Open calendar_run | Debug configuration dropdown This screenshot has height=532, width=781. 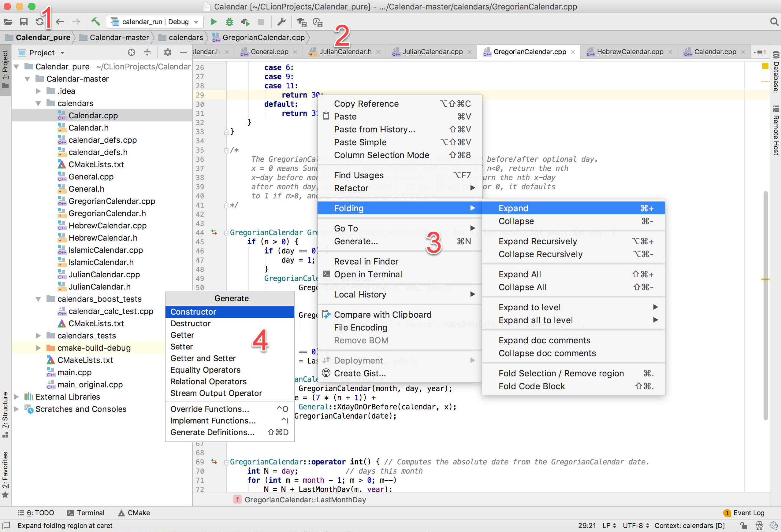pos(155,22)
